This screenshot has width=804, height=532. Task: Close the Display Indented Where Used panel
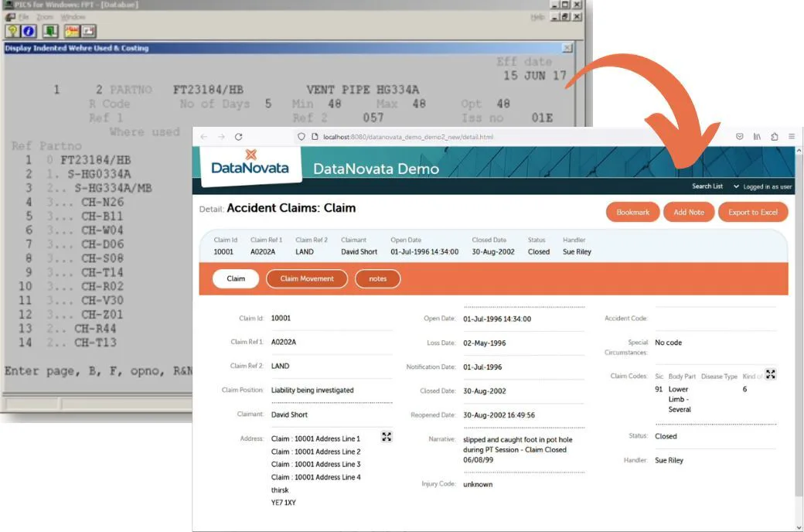[x=567, y=48]
